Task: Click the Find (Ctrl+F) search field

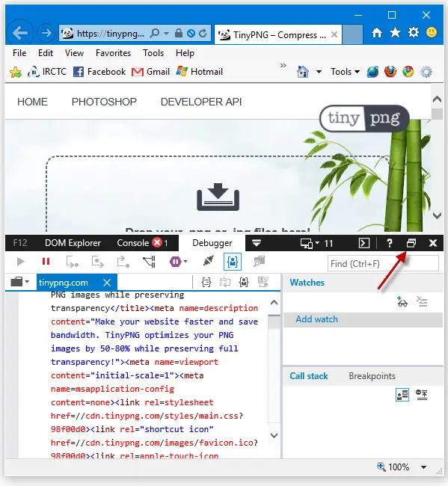Action: (383, 264)
